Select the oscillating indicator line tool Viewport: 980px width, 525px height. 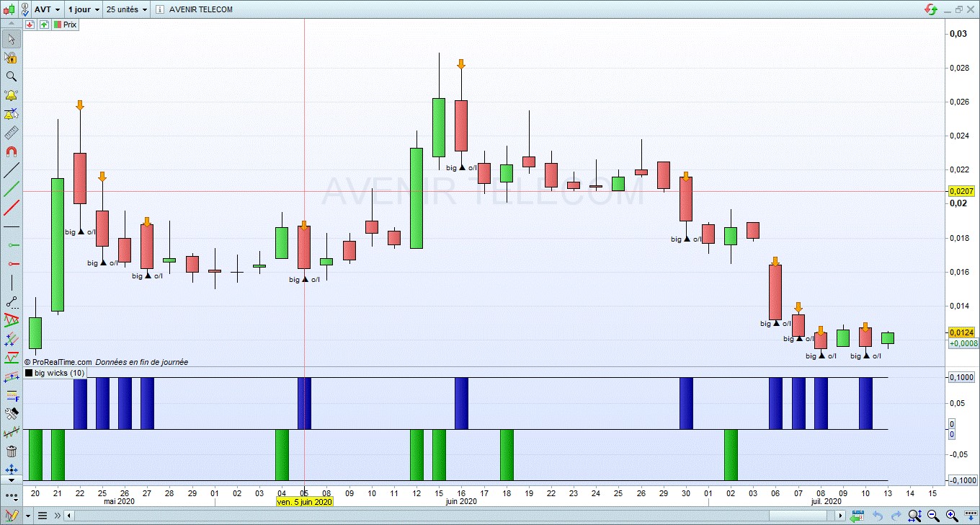click(x=12, y=433)
